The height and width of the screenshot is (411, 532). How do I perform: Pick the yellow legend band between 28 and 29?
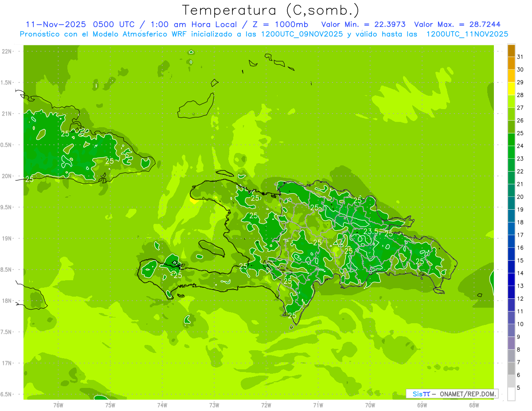(x=511, y=89)
